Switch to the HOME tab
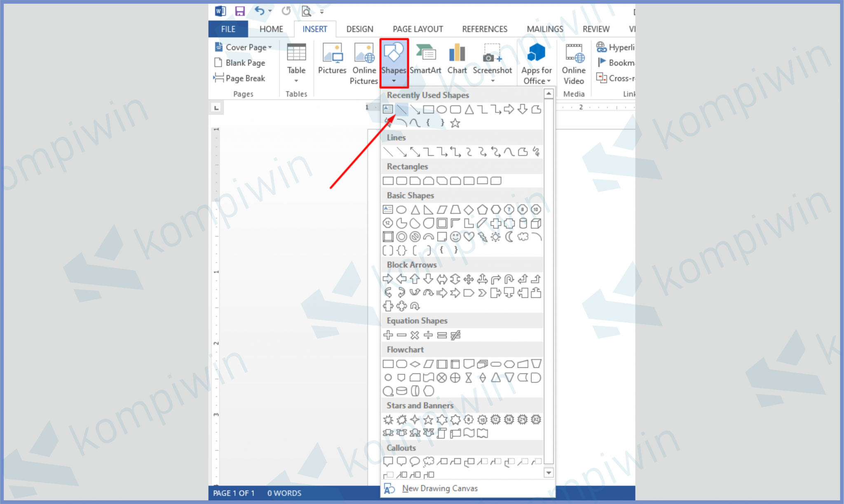Screen dimensions: 844x504 coord(271,29)
